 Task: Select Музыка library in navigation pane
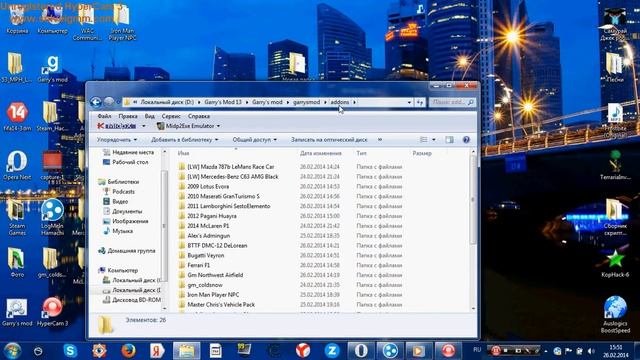pos(122,231)
